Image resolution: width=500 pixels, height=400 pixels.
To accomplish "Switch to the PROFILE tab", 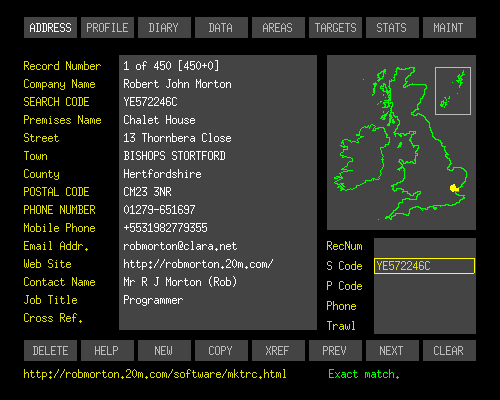I will pyautogui.click(x=107, y=28).
